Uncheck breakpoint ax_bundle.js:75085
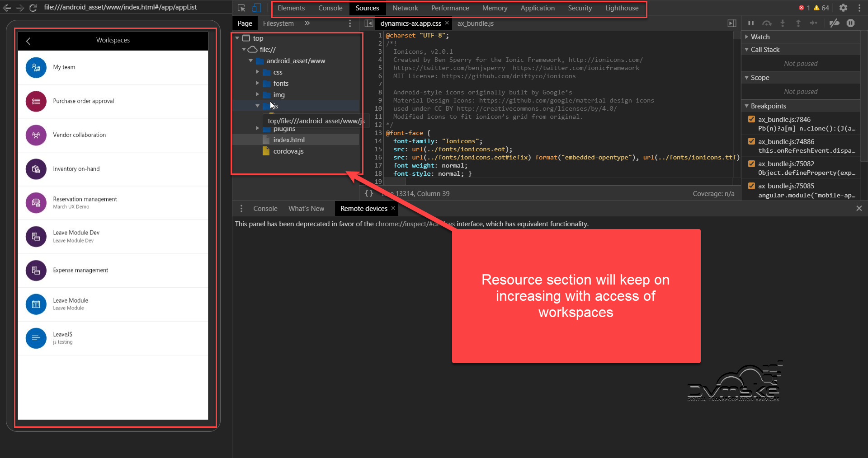 [751, 186]
